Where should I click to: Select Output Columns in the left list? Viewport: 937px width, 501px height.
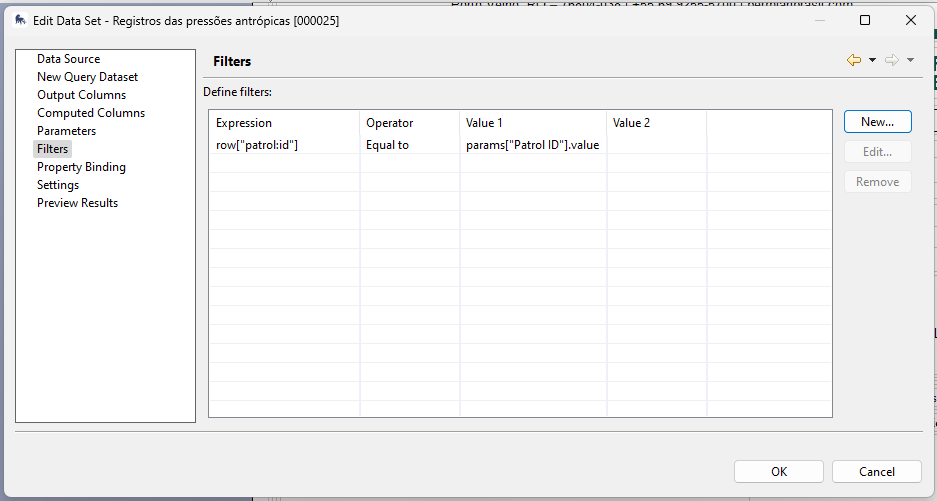(81, 95)
